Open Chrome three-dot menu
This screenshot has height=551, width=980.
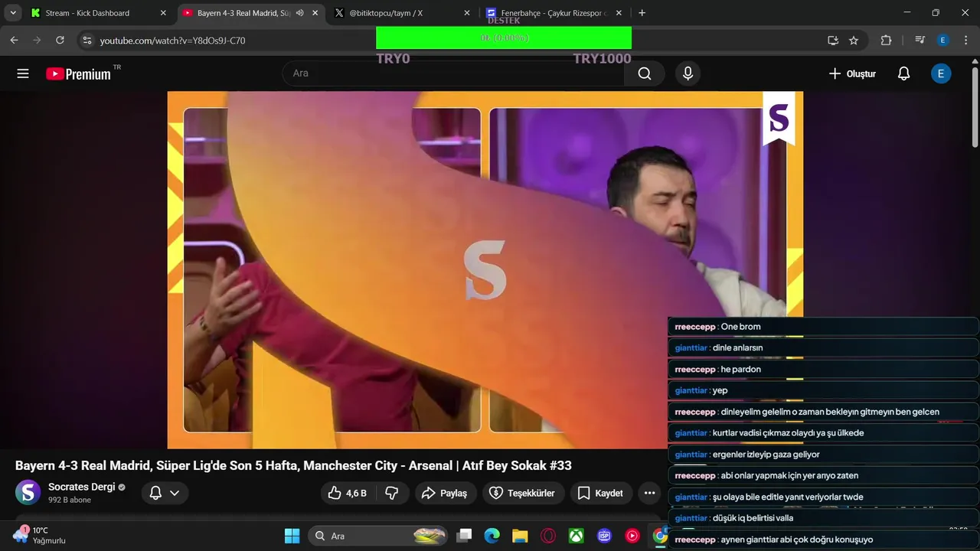(x=965, y=41)
